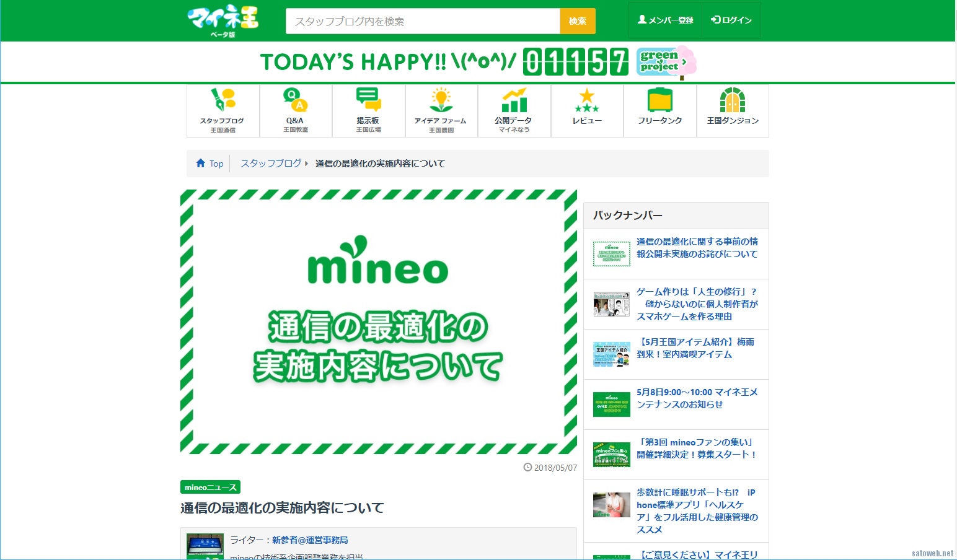
Task: Click the バックナンバー sidebar heading
Action: [628, 216]
